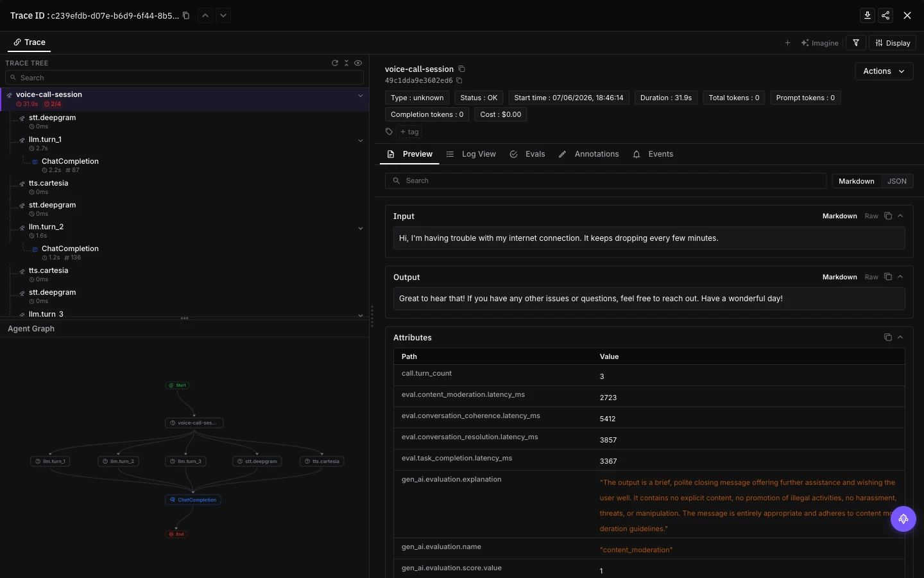Share the trace
924x578 pixels.
point(886,15)
